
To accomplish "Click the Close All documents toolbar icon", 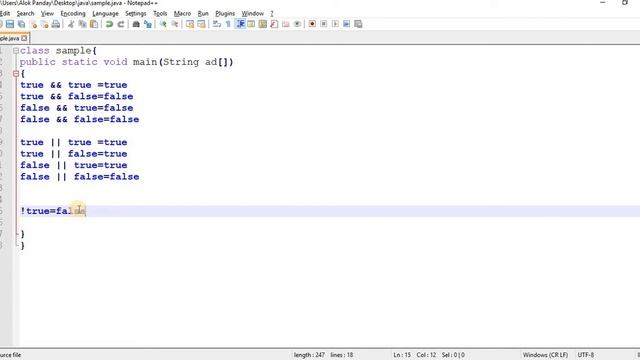I will (x=44, y=24).
